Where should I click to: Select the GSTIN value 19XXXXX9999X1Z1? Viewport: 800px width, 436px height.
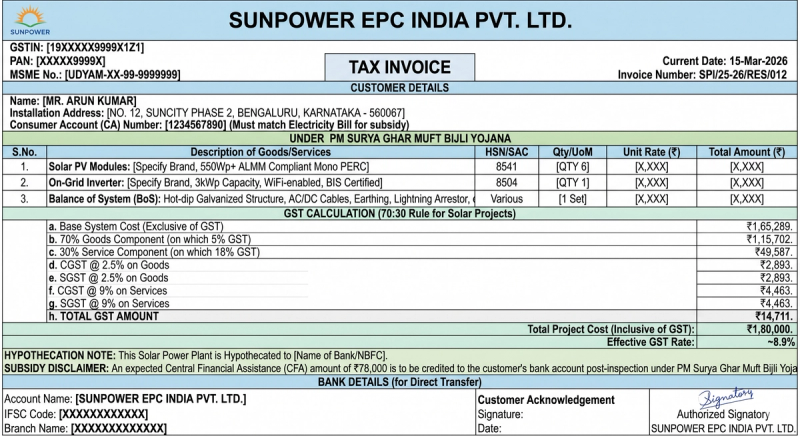tap(95, 47)
